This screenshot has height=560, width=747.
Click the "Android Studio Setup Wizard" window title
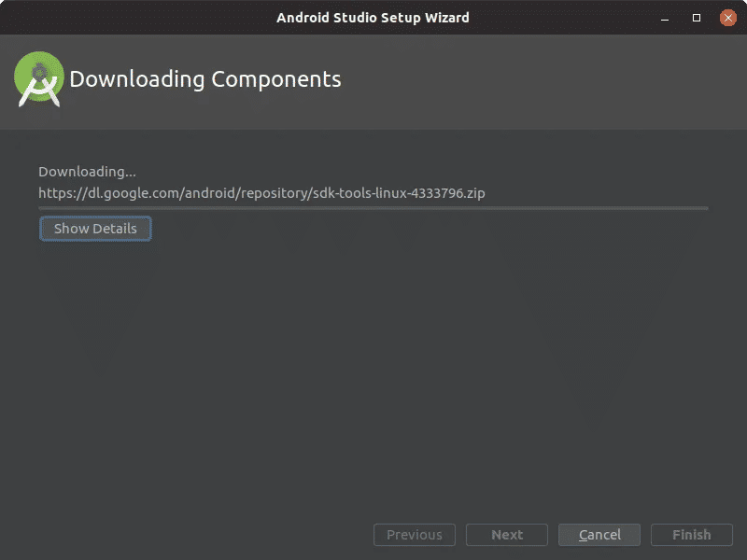pyautogui.click(x=373, y=18)
